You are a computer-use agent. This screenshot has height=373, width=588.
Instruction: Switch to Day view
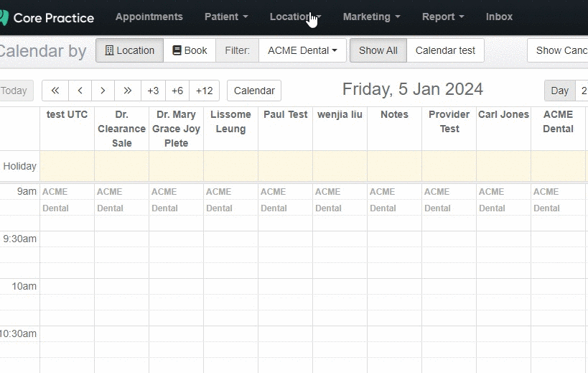pyautogui.click(x=559, y=91)
